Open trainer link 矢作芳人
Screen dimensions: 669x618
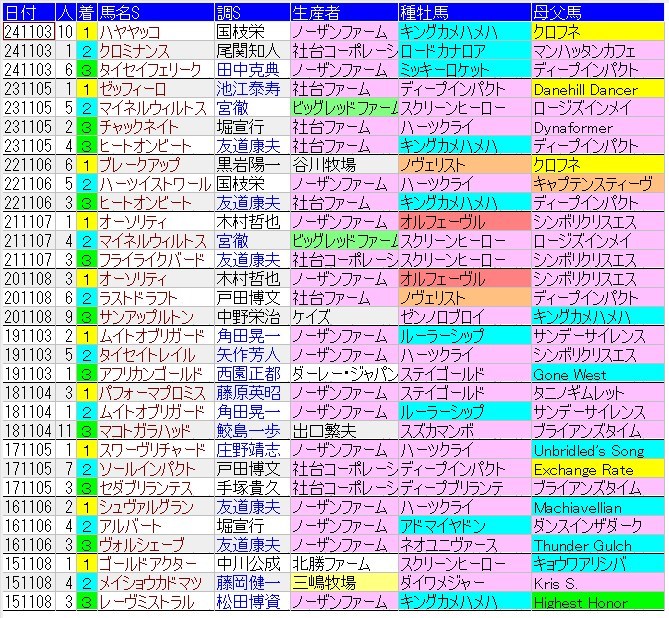click(x=249, y=355)
